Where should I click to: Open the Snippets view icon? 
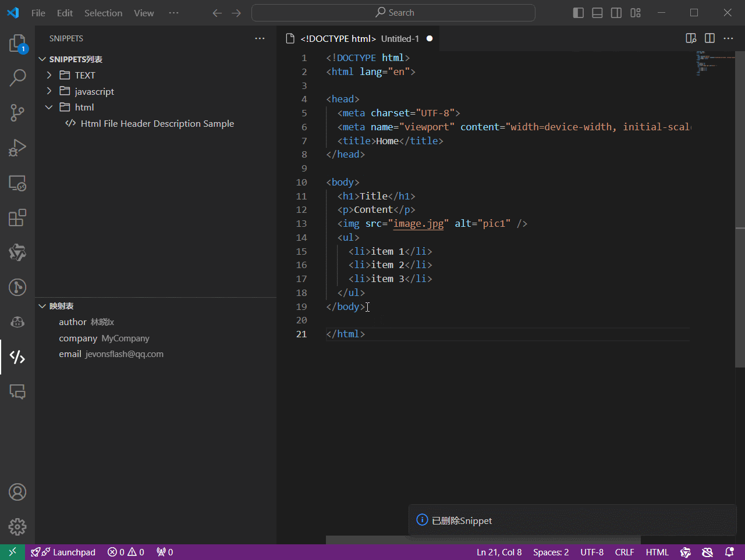pyautogui.click(x=17, y=357)
